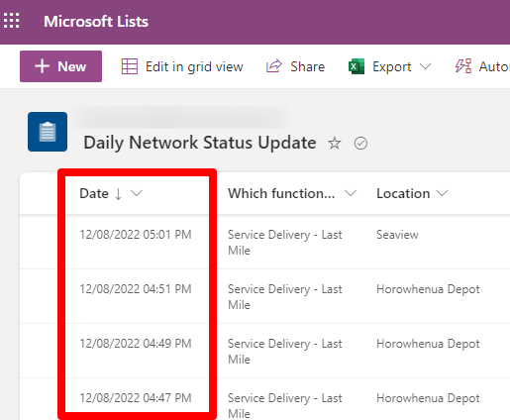The width and height of the screenshot is (510, 420).
Task: Open the Date column dropdown chevron
Action: (137, 193)
